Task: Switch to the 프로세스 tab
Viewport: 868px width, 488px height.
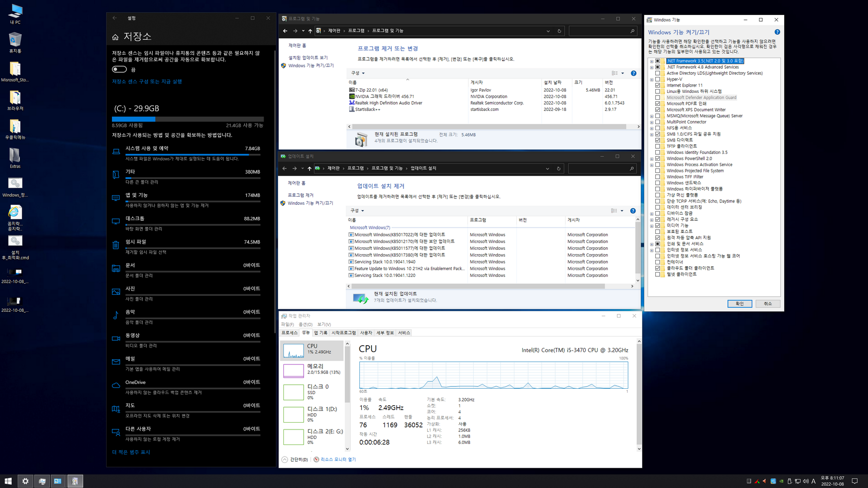Action: 289,333
